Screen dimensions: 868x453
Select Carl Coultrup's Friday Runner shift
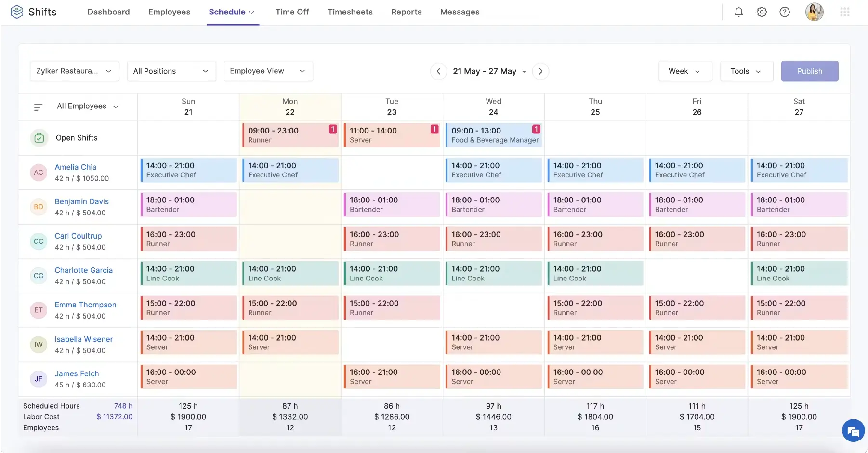tap(697, 239)
